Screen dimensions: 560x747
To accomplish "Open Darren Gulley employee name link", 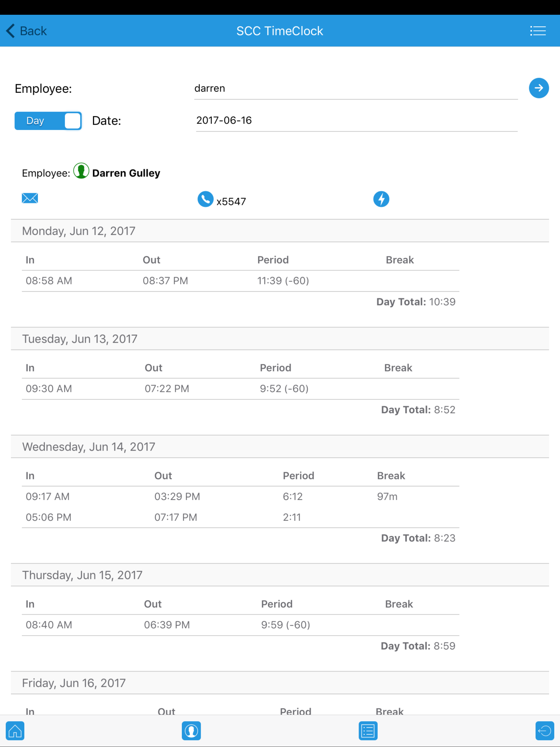I will pyautogui.click(x=126, y=173).
